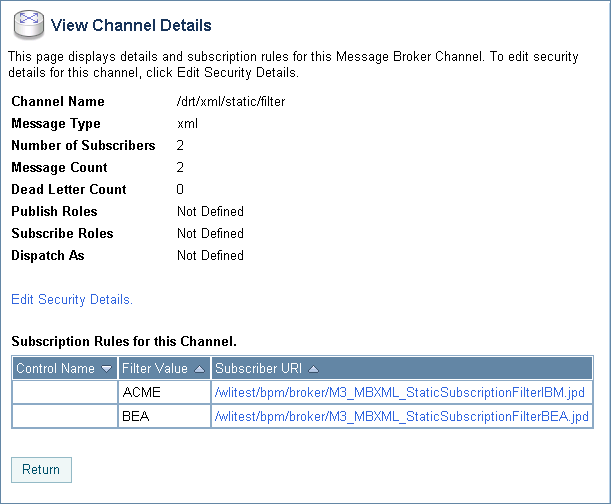
Task: Click the Publish Roles label
Action: point(55,211)
